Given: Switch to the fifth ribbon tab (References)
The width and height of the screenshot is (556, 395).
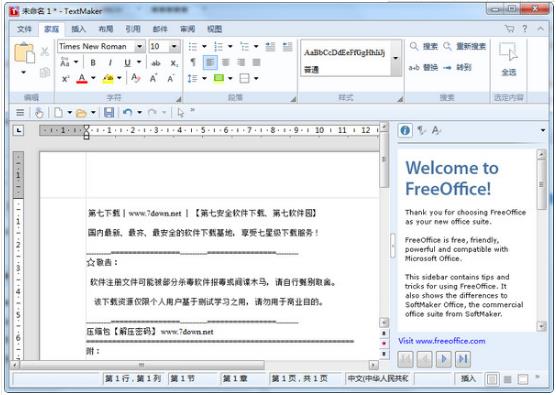Looking at the screenshot, I should point(133,29).
